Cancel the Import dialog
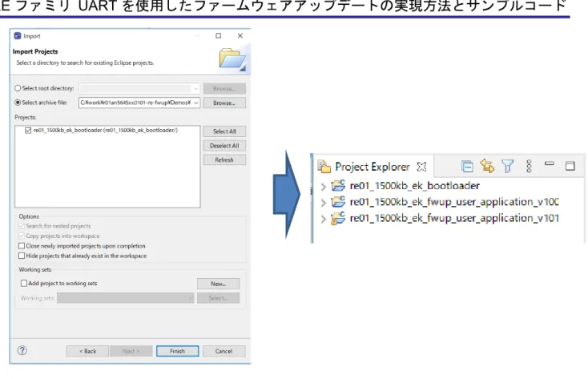 click(x=224, y=351)
